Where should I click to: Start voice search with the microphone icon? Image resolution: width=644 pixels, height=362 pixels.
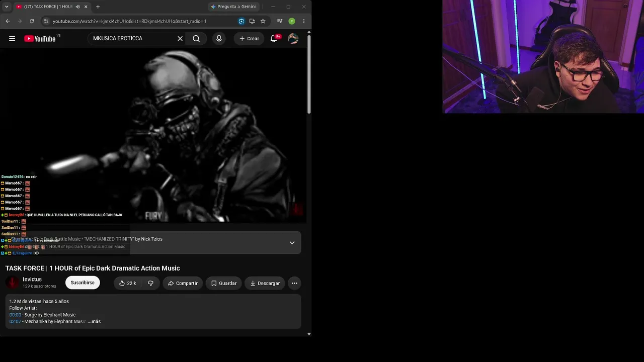[219, 39]
